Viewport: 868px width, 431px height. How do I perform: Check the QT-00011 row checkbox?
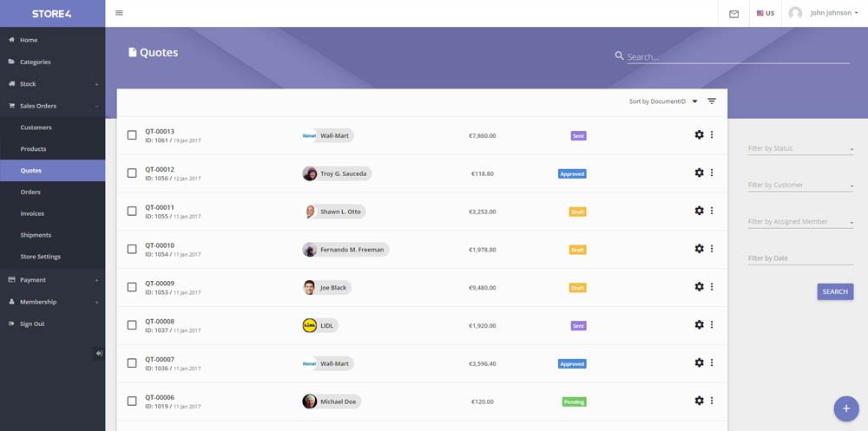[x=132, y=212]
